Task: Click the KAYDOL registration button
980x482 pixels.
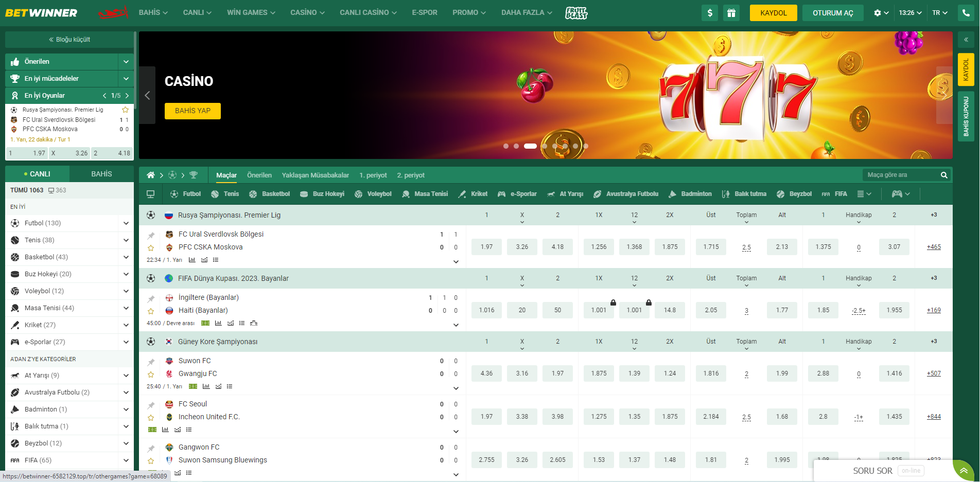Action: tap(774, 13)
